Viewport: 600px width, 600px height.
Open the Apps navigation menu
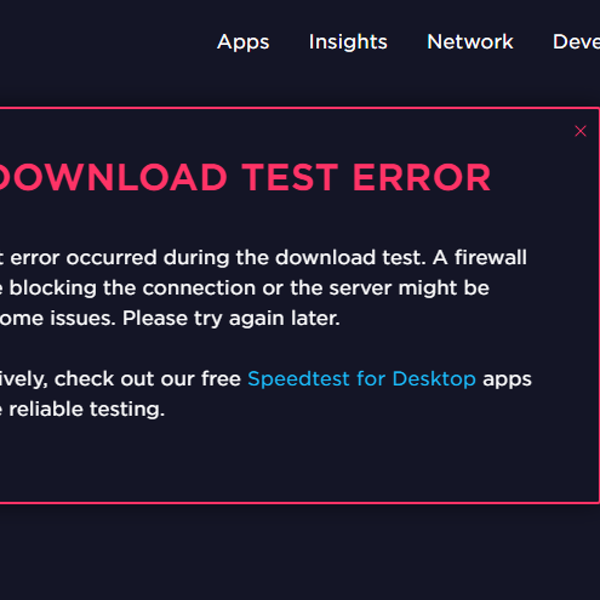point(243,42)
